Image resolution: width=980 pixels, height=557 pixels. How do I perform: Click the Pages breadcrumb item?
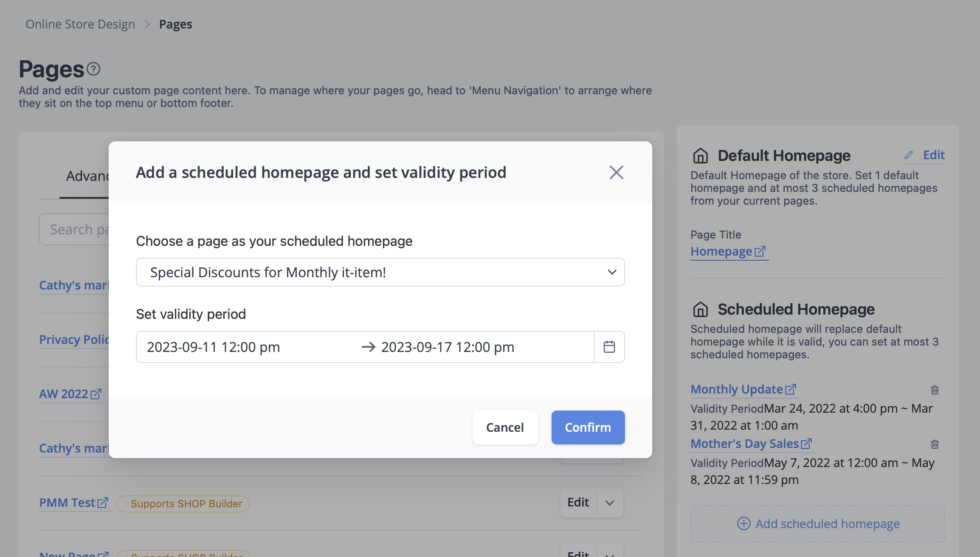(x=175, y=24)
